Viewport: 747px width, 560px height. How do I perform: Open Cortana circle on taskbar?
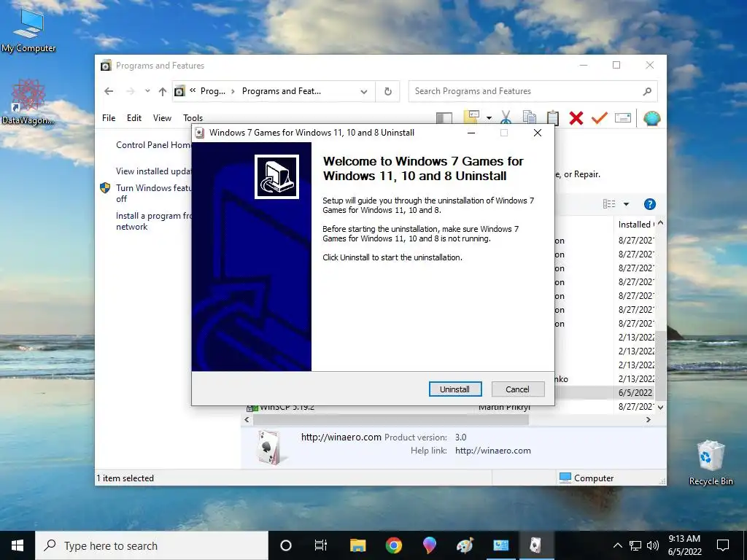click(x=286, y=545)
